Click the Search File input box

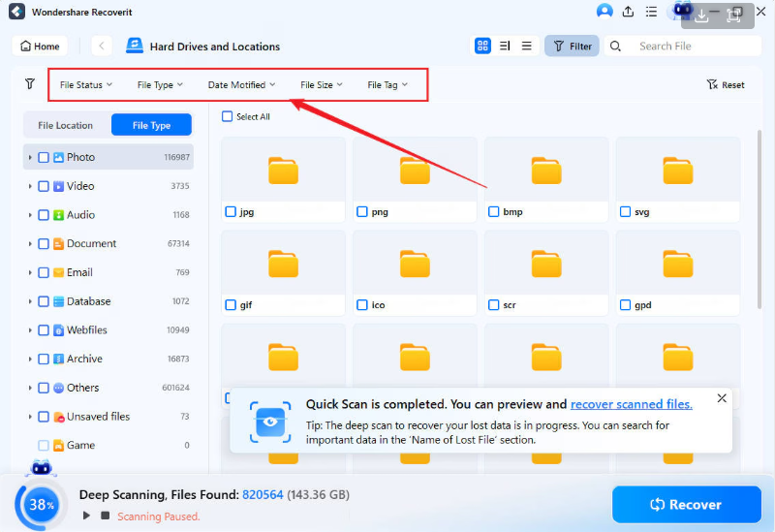pyautogui.click(x=678, y=46)
